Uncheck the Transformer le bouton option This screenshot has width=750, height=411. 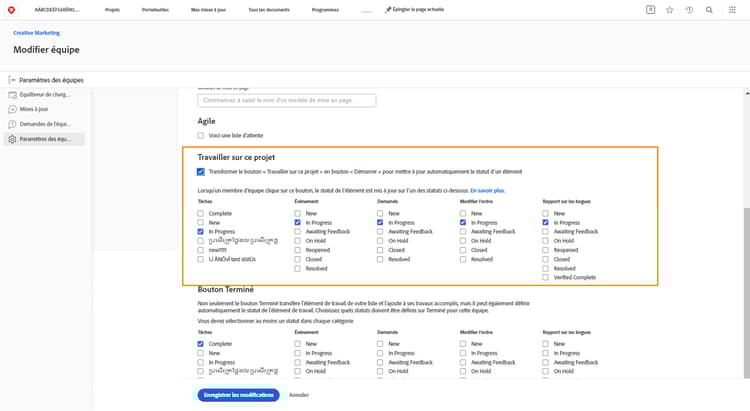point(201,171)
